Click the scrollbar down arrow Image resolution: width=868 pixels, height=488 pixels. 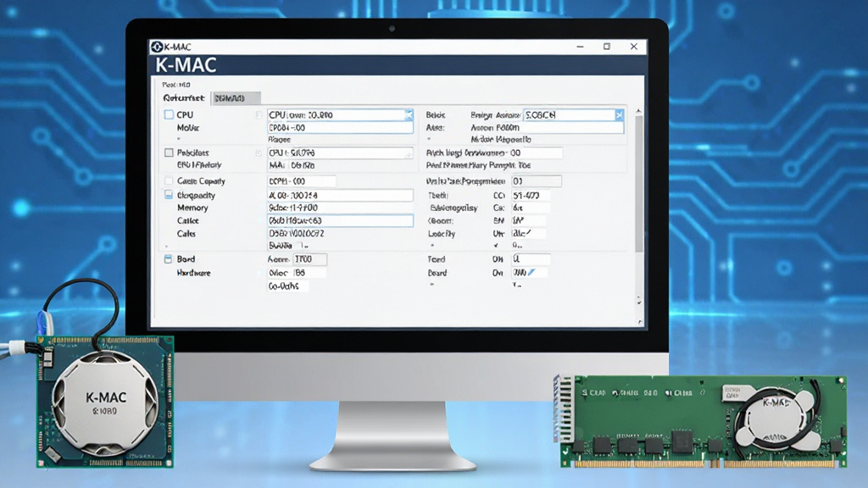[639, 302]
